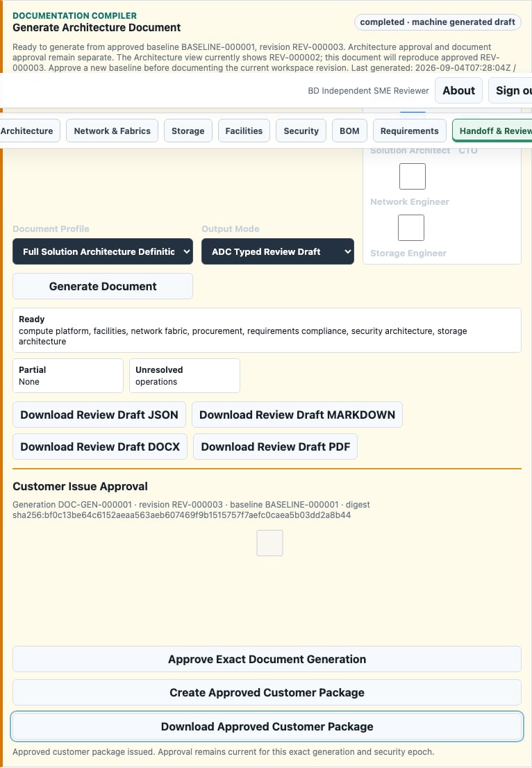
Task: Create Approved Customer Package
Action: (x=267, y=692)
